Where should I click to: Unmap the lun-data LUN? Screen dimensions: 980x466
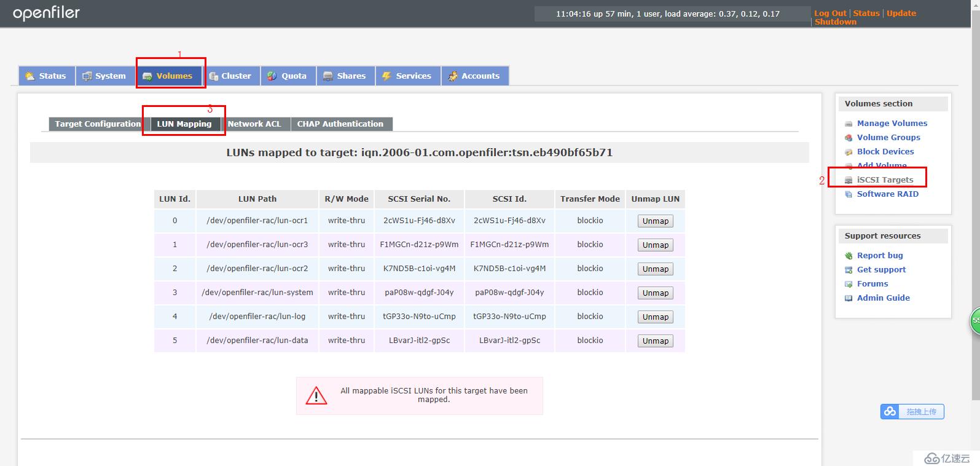click(656, 341)
